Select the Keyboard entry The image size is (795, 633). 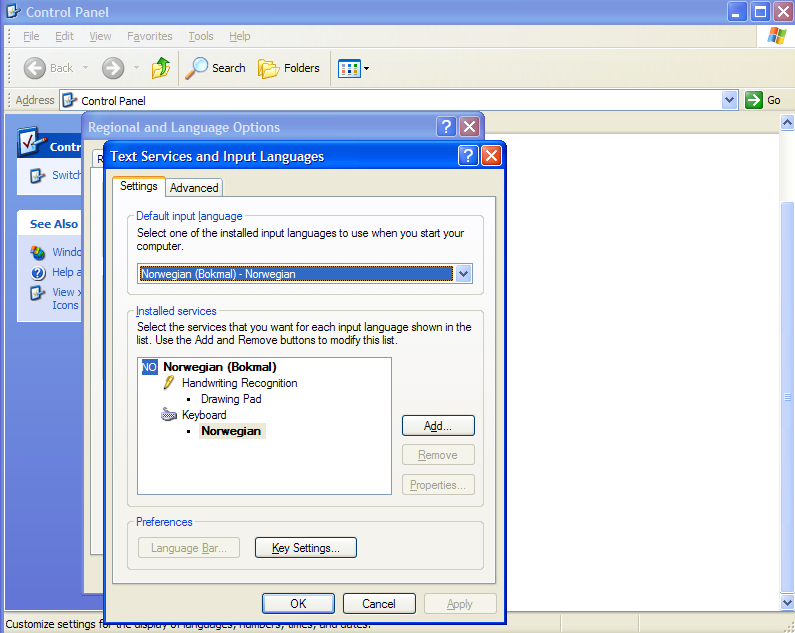pyautogui.click(x=204, y=415)
